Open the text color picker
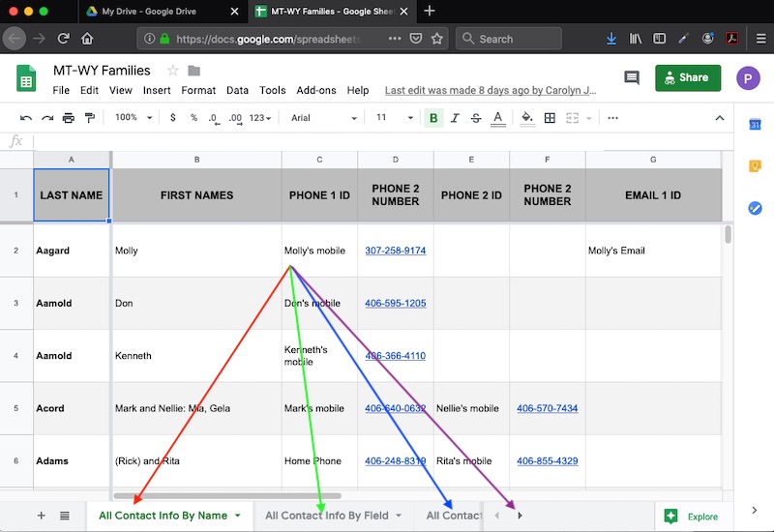 coord(498,118)
